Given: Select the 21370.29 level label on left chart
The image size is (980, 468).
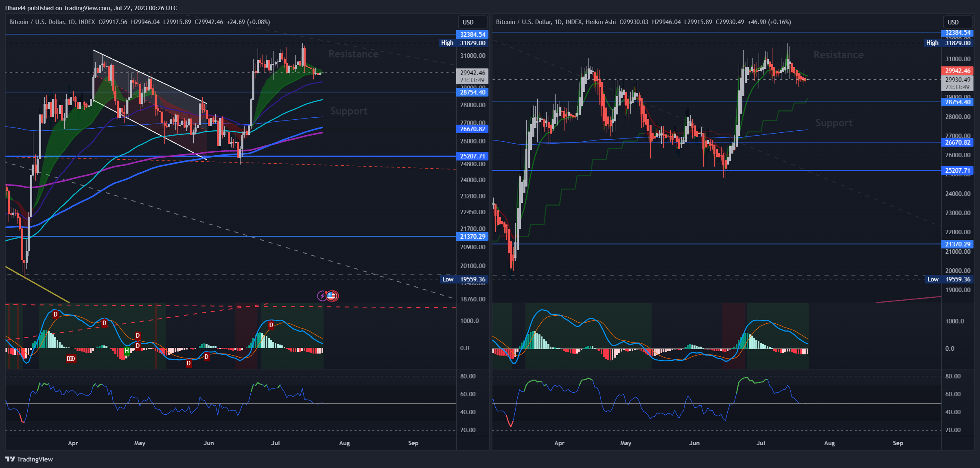Looking at the screenshot, I should [472, 237].
